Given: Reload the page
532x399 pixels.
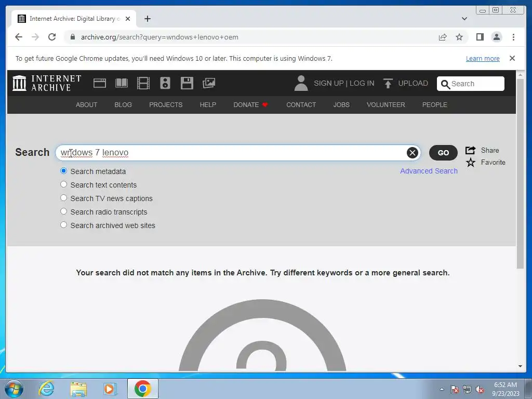Looking at the screenshot, I should [x=52, y=37].
